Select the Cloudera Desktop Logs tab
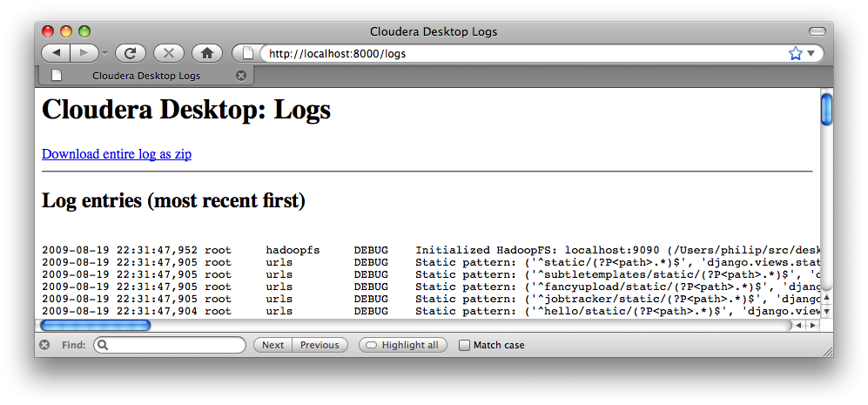Image resolution: width=868 pixels, height=405 pixels. tap(145, 76)
